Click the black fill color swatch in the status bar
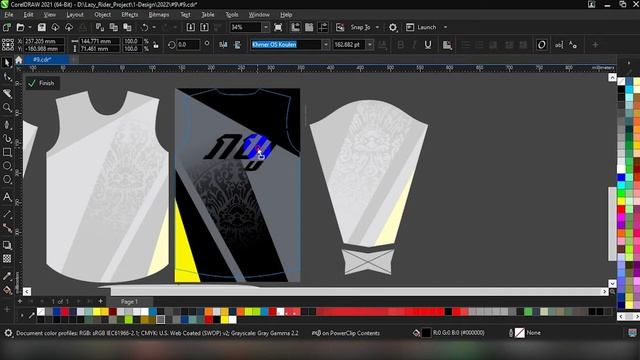Image resolution: width=640 pixels, height=360 pixels. (426, 333)
